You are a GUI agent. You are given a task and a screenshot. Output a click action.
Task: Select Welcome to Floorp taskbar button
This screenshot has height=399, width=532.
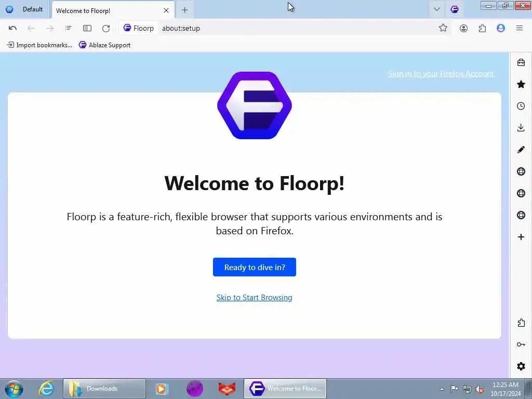(x=285, y=389)
